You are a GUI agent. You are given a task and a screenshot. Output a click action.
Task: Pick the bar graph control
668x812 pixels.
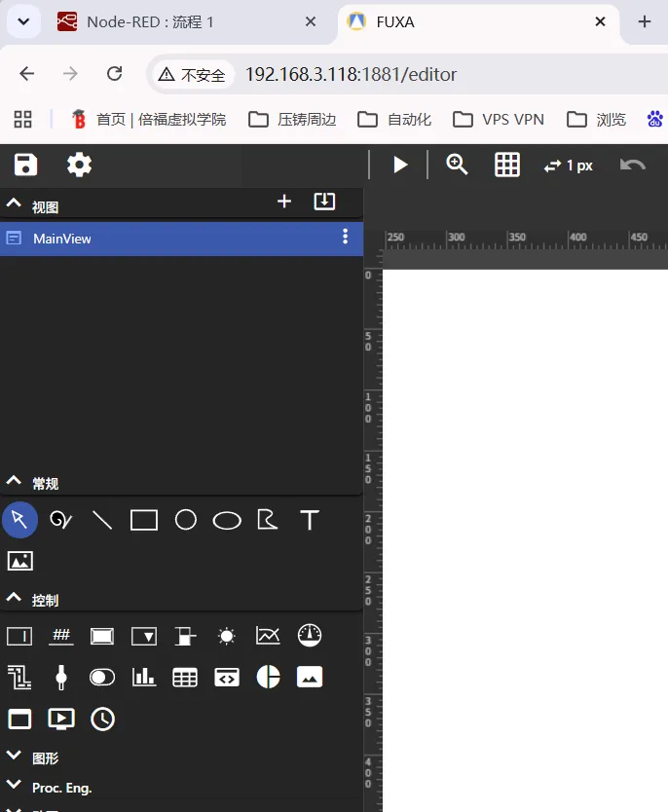click(x=144, y=677)
